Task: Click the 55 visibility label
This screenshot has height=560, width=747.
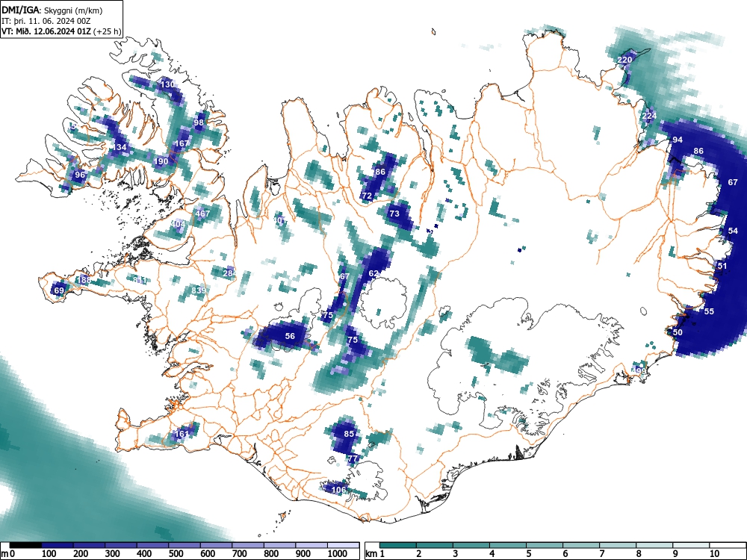Action: 709,311
